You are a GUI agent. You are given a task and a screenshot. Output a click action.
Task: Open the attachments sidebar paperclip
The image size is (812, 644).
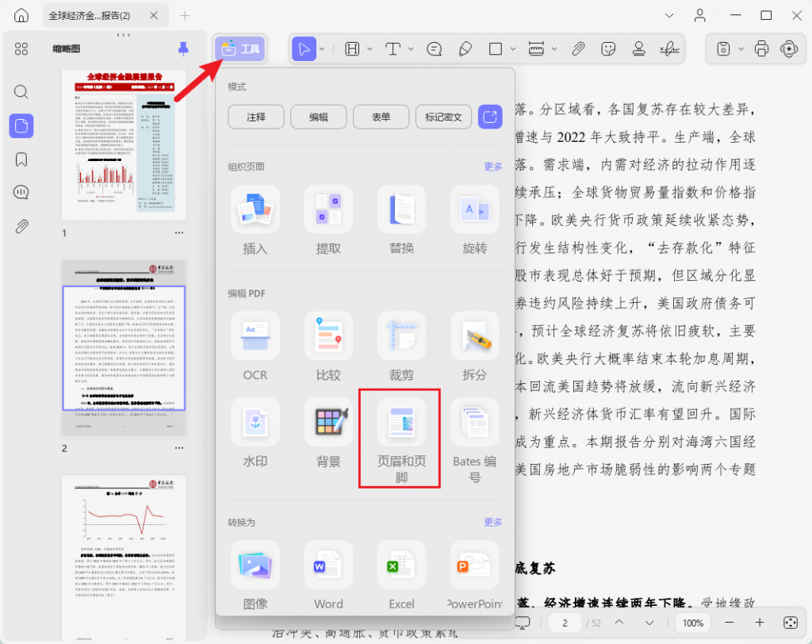point(21,226)
